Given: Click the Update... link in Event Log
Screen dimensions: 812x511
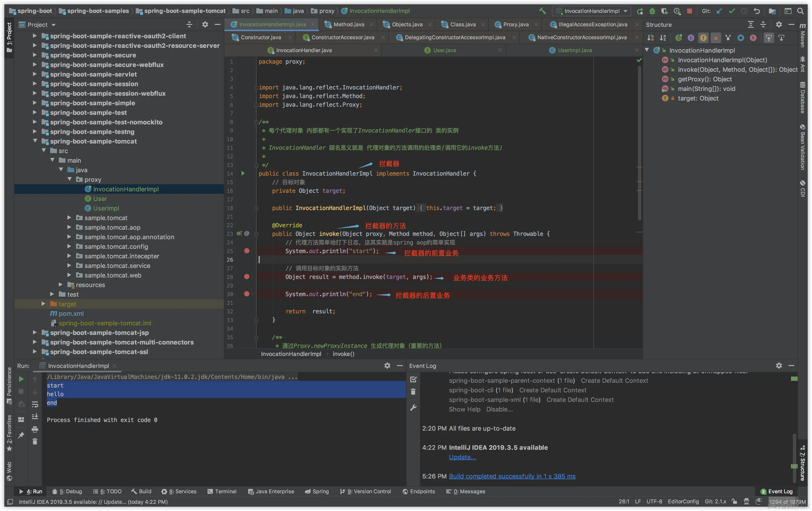Looking at the screenshot, I should (x=462, y=457).
